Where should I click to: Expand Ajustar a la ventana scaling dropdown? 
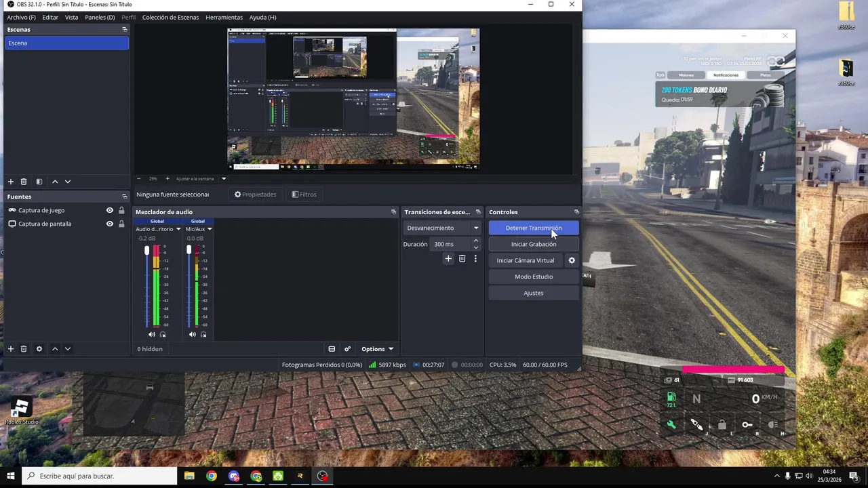pyautogui.click(x=224, y=179)
